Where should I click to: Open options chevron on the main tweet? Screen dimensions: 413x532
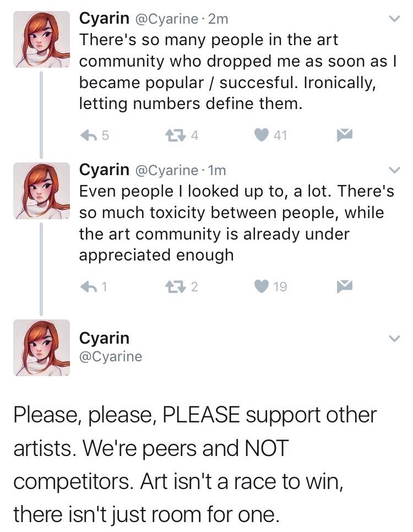[x=393, y=338]
